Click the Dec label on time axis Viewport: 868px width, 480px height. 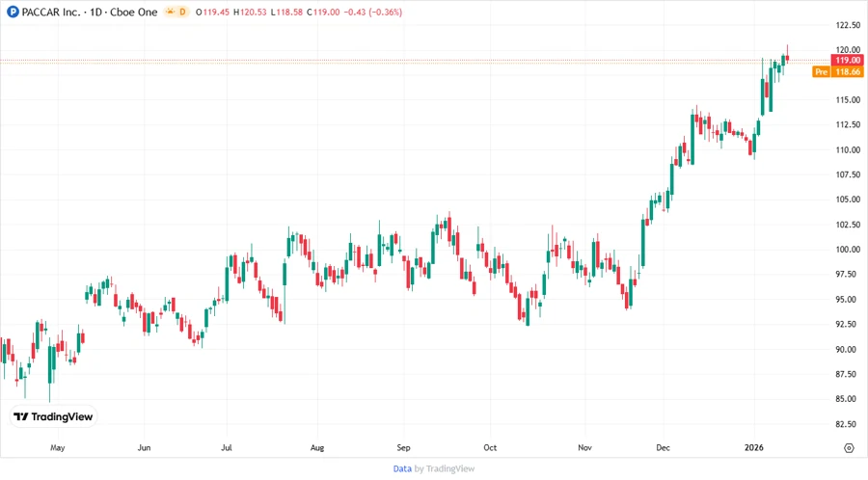click(664, 448)
